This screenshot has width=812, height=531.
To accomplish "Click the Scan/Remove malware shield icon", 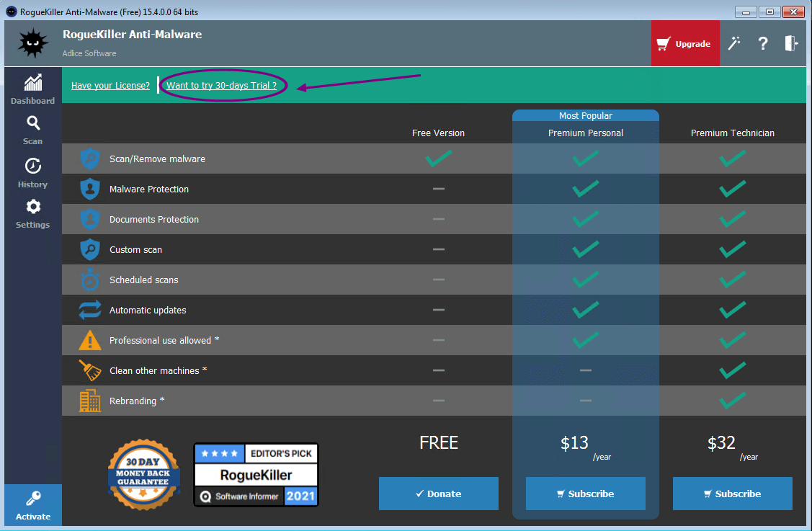I will (x=90, y=159).
